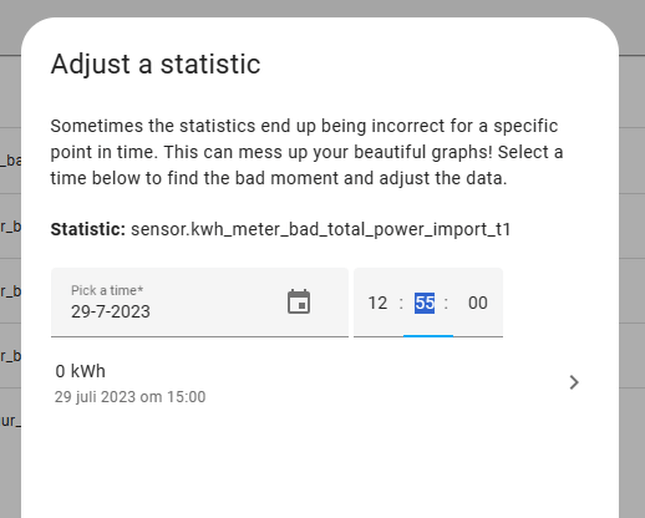Click the Adjust a statistic heading
Viewport: 645px width, 518px height.
[x=155, y=65]
